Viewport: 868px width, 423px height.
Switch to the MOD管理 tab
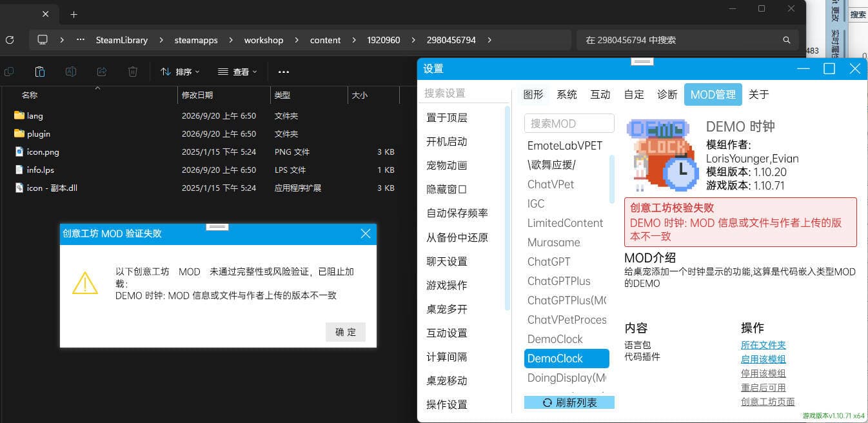click(x=713, y=94)
